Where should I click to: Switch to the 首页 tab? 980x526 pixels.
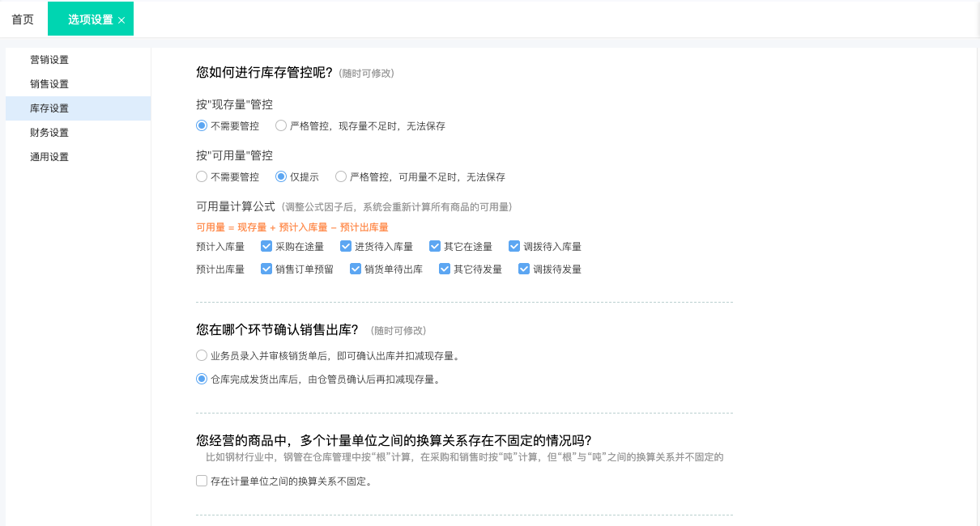23,19
